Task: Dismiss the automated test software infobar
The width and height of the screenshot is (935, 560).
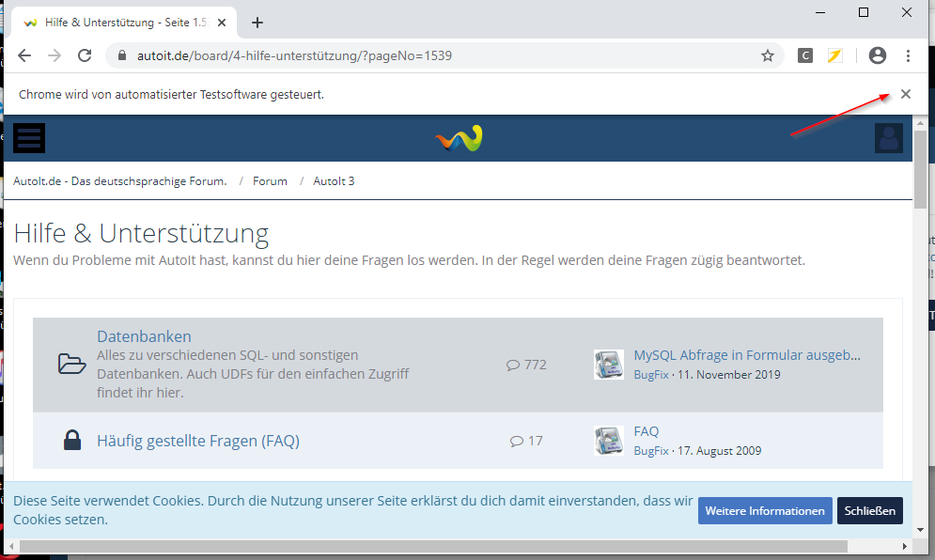Action: 906,94
